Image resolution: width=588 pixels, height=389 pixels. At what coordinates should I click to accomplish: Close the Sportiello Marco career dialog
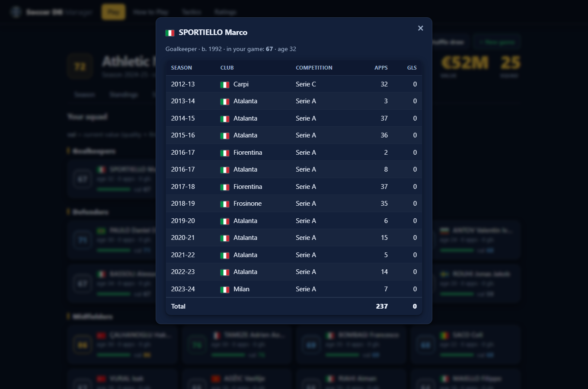coord(420,28)
